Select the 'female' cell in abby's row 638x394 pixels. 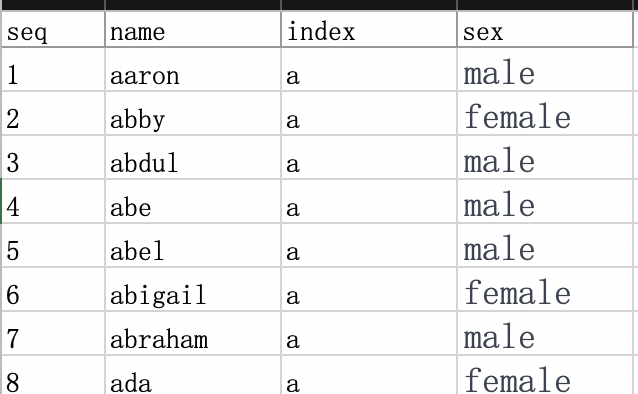pos(545,114)
